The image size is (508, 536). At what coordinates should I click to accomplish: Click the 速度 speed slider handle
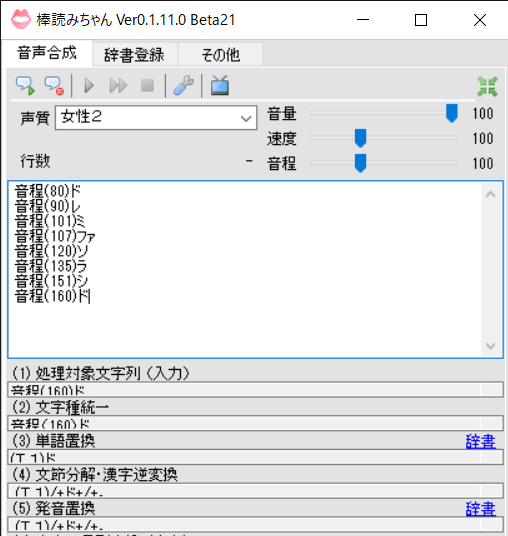pos(360,138)
